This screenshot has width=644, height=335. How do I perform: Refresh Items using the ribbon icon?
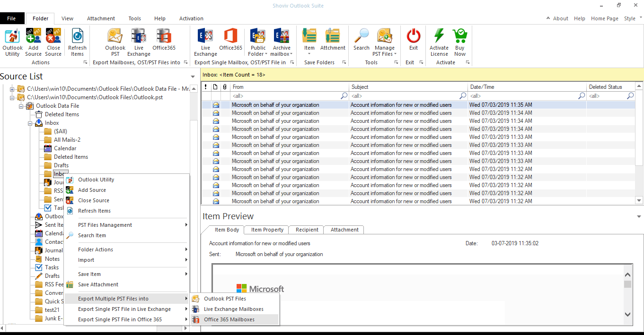coord(77,42)
